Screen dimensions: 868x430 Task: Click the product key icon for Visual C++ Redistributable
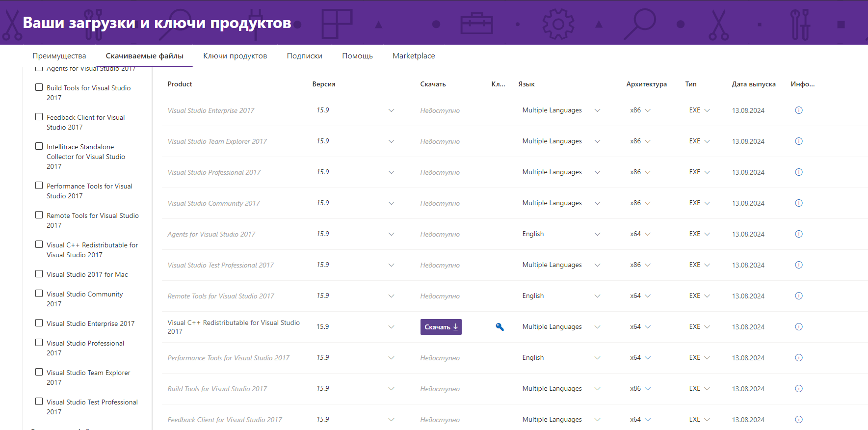(x=500, y=327)
